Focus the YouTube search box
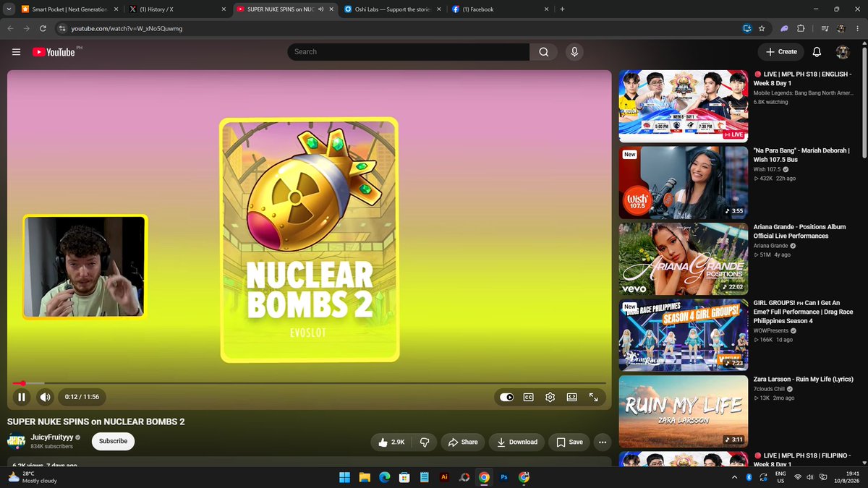The height and width of the screenshot is (488, 868). [409, 52]
